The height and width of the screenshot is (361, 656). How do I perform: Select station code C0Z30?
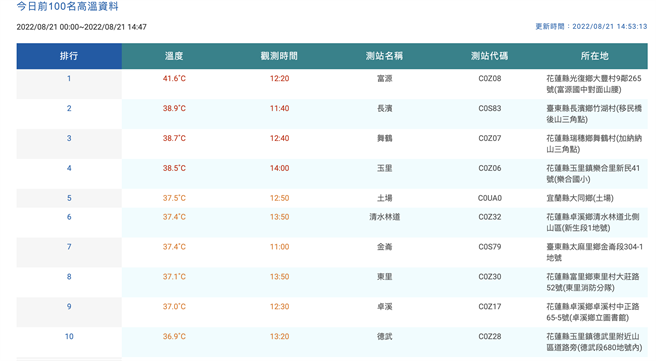click(489, 277)
